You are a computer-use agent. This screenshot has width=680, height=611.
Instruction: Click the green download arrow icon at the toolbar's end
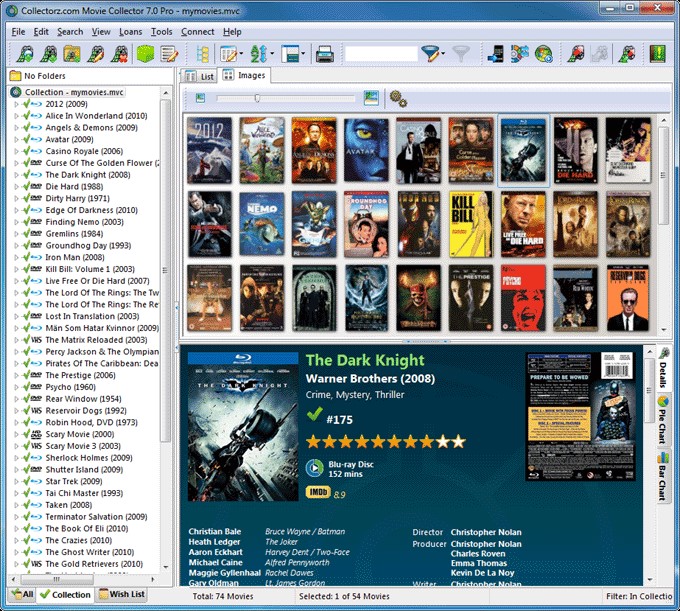(657, 54)
